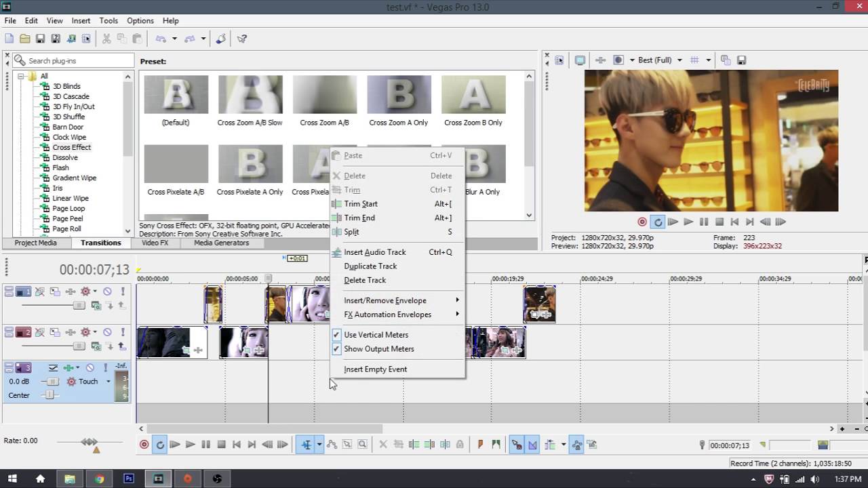
Task: Solo video track 2
Action: (123, 332)
